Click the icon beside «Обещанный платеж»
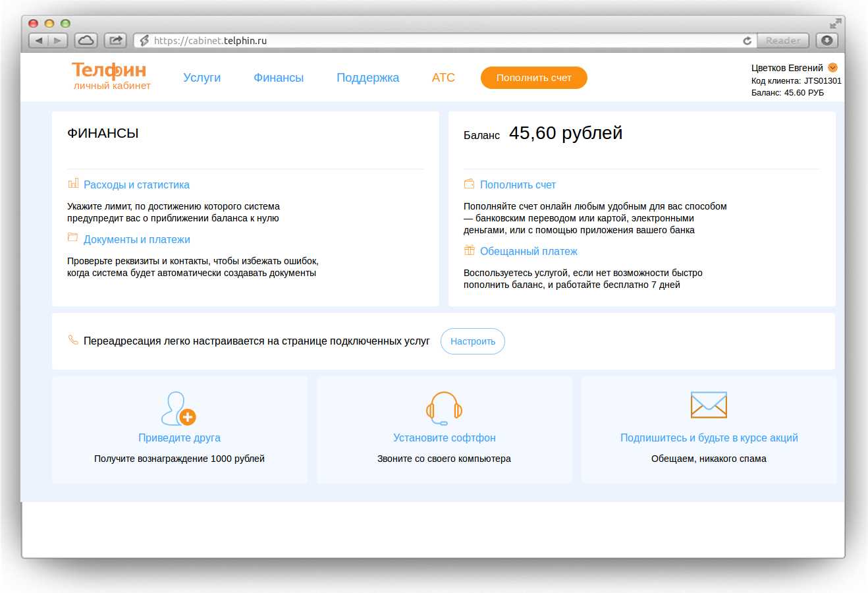Screen dimensions: 868x593 (x=470, y=250)
